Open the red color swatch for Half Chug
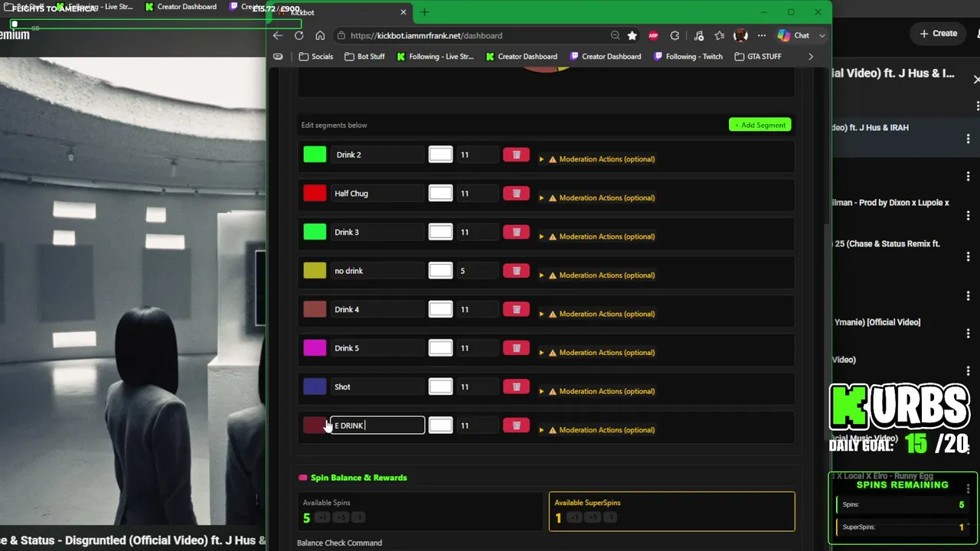The width and height of the screenshot is (980, 551). (315, 193)
